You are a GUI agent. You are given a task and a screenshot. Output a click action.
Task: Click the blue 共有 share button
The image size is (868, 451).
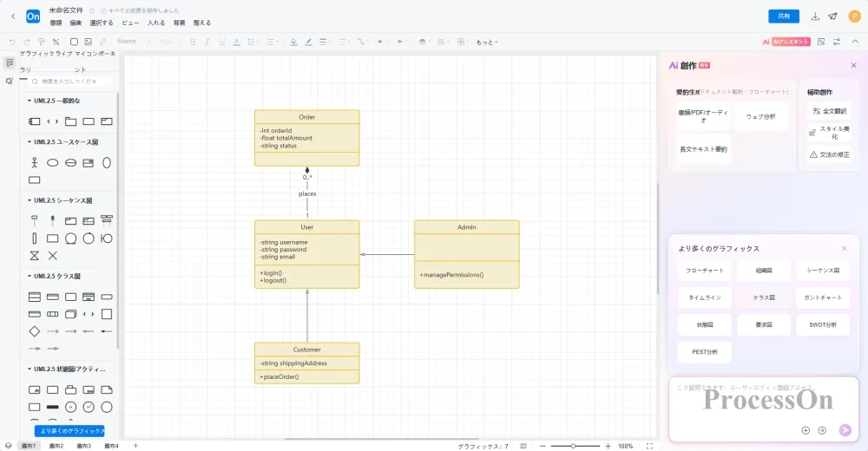coord(784,16)
